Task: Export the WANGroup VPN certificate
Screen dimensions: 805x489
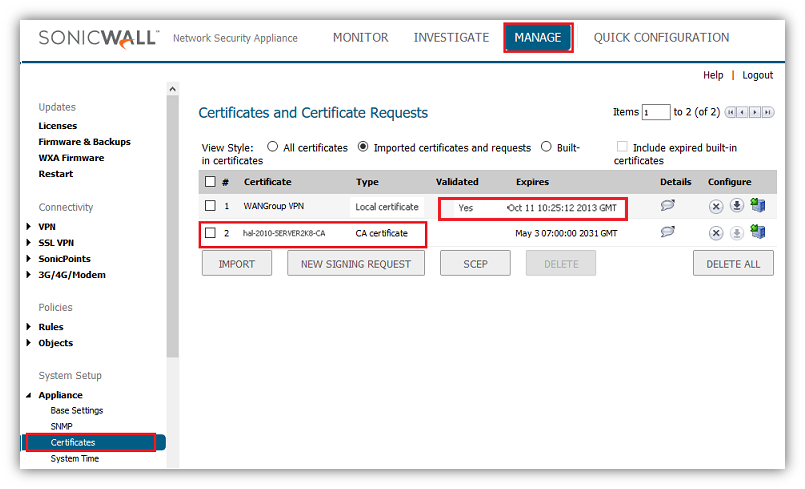Action: click(737, 207)
